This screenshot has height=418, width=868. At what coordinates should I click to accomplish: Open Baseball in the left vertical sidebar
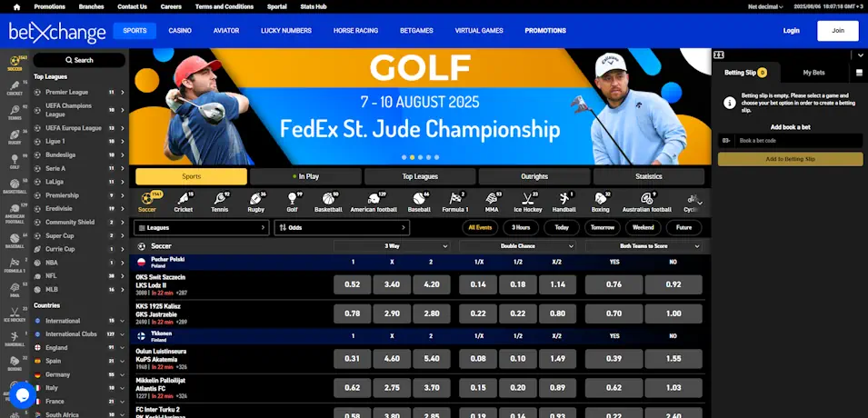[15, 240]
